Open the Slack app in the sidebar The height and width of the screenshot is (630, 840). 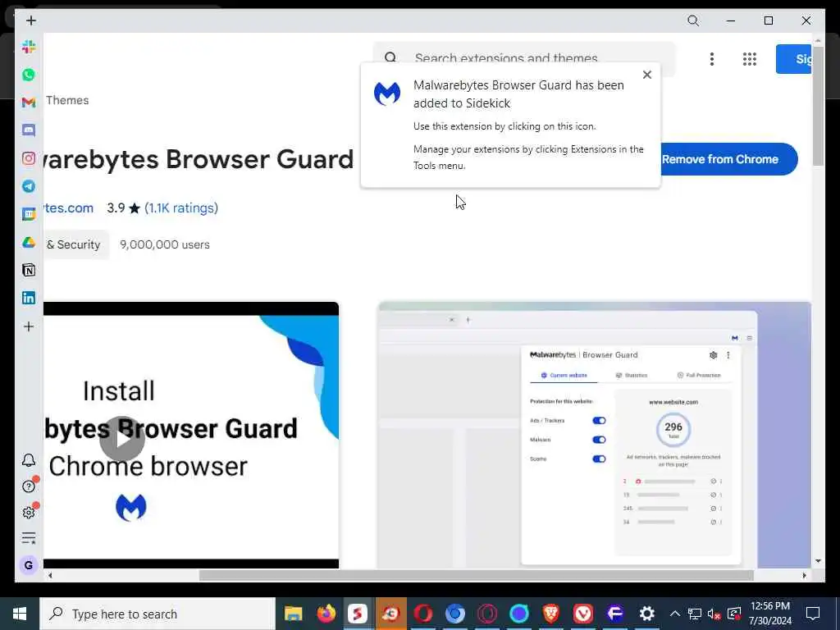[x=29, y=47]
